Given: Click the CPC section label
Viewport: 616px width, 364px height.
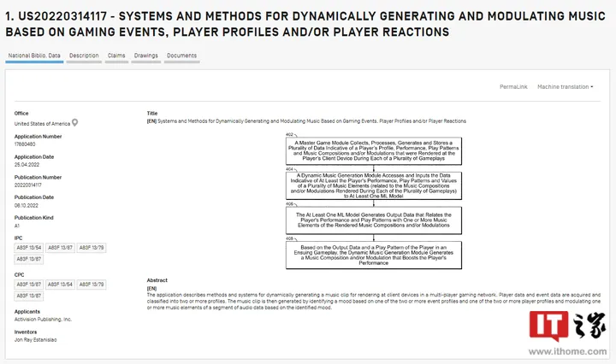Looking at the screenshot, I should point(19,274).
